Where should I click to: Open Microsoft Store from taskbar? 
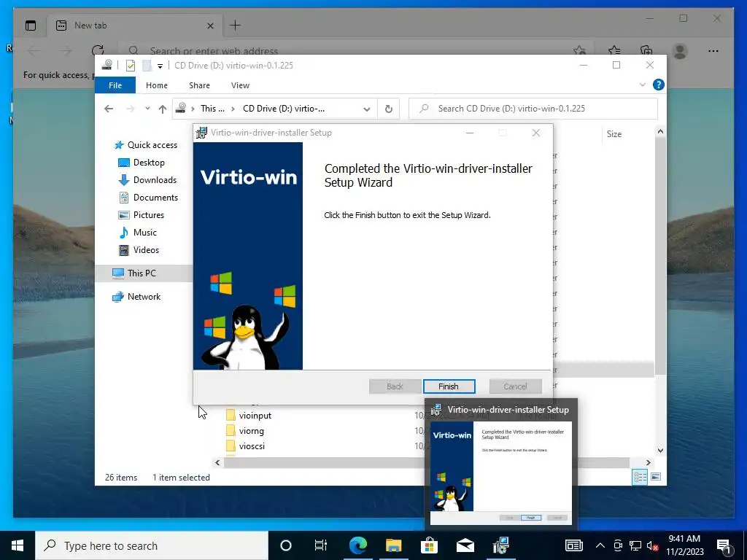pyautogui.click(x=429, y=545)
